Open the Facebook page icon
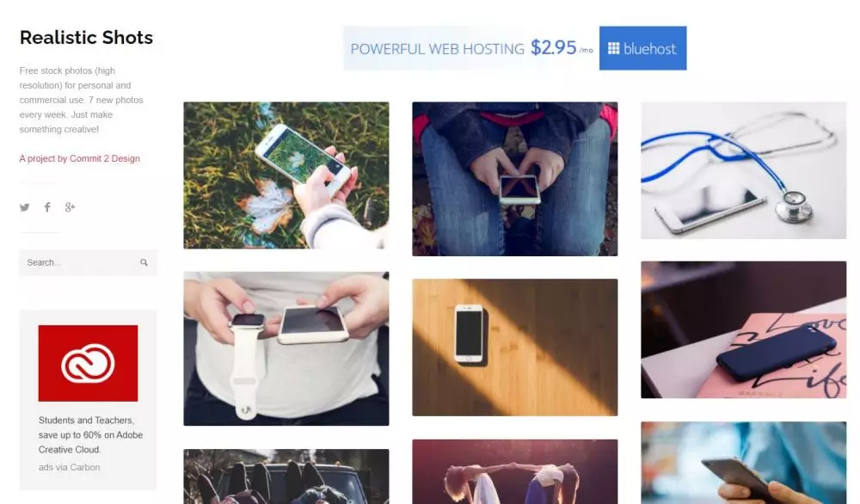860x504 pixels. tap(47, 207)
